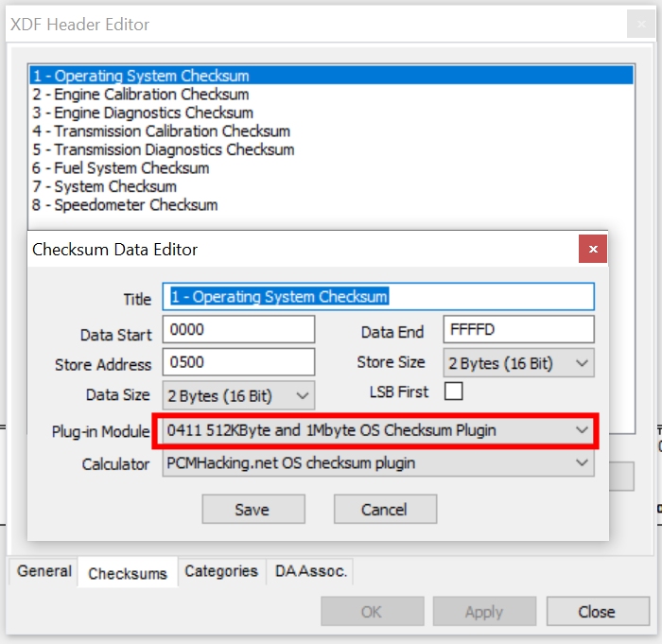
Task: Click the Store Address field showing 0500
Action: [238, 362]
